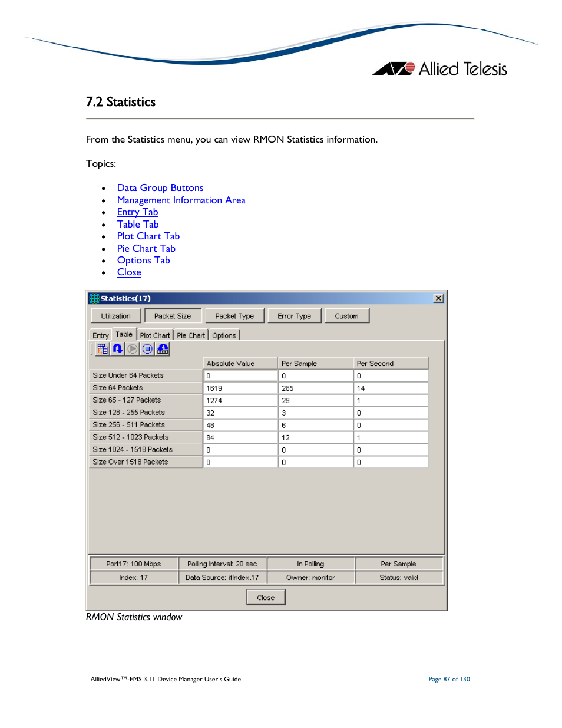Click per sample cell 285

[315, 388]
